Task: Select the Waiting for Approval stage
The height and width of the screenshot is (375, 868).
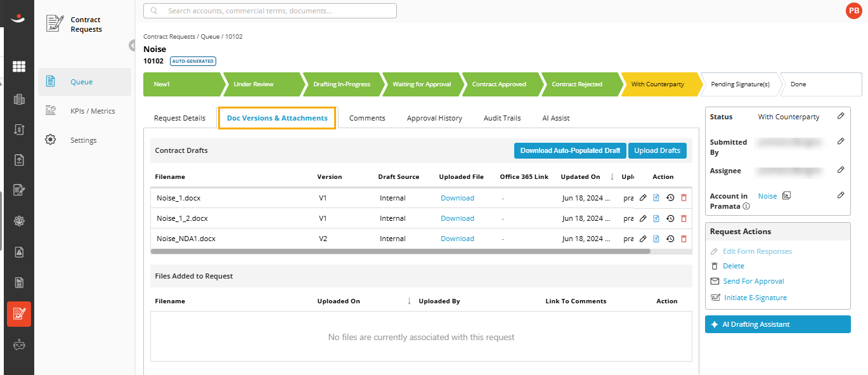Action: pyautogui.click(x=422, y=84)
